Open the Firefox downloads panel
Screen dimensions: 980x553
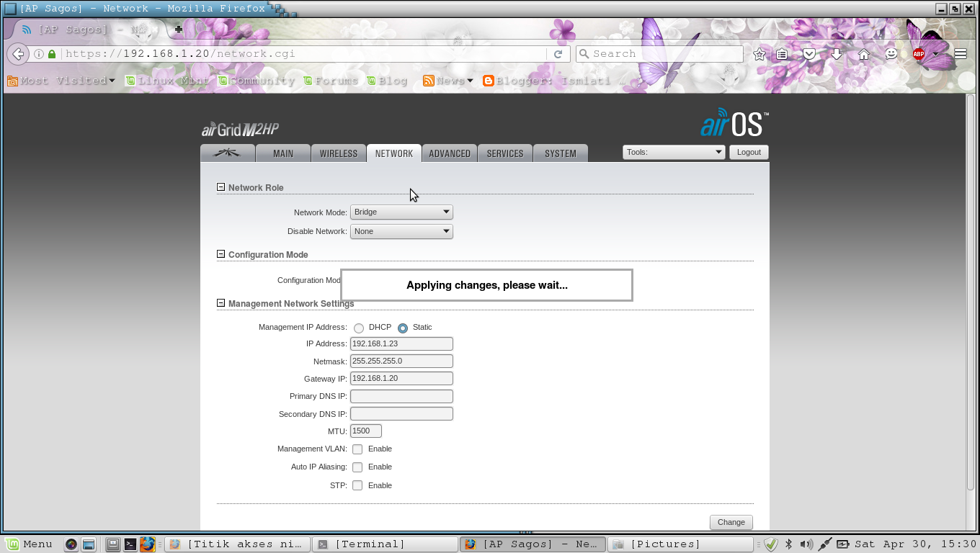click(836, 54)
